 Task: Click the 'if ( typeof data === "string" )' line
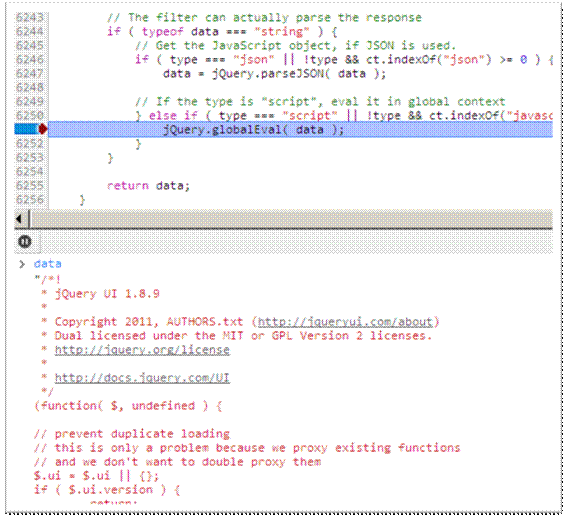pyautogui.click(x=222, y=31)
